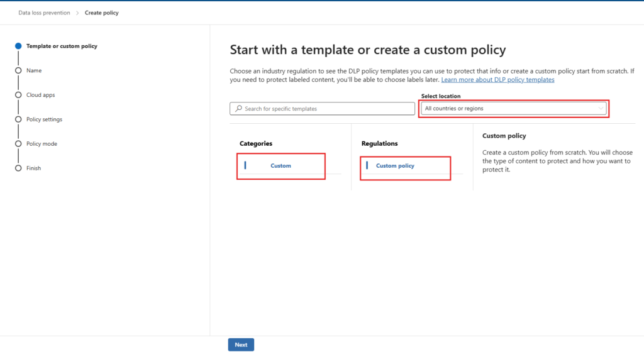This screenshot has height=352, width=644.
Task: Click the magnifier icon in the template search box
Action: [x=238, y=109]
